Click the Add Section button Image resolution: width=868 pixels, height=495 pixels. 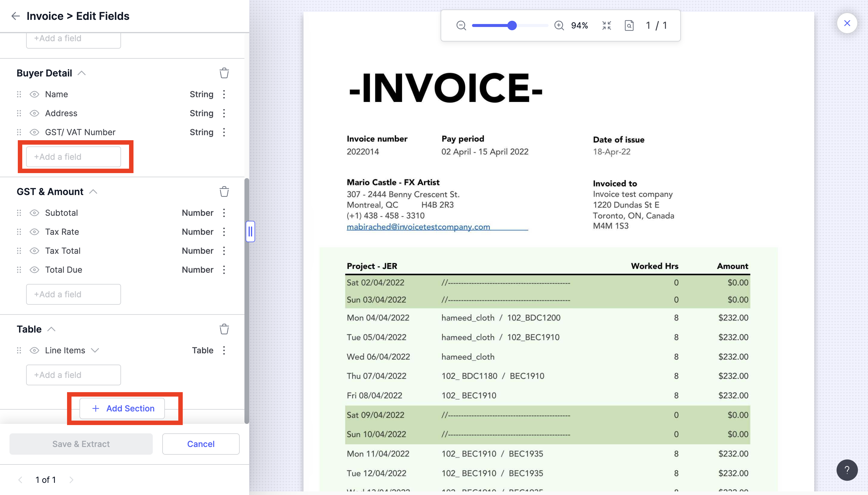click(122, 408)
